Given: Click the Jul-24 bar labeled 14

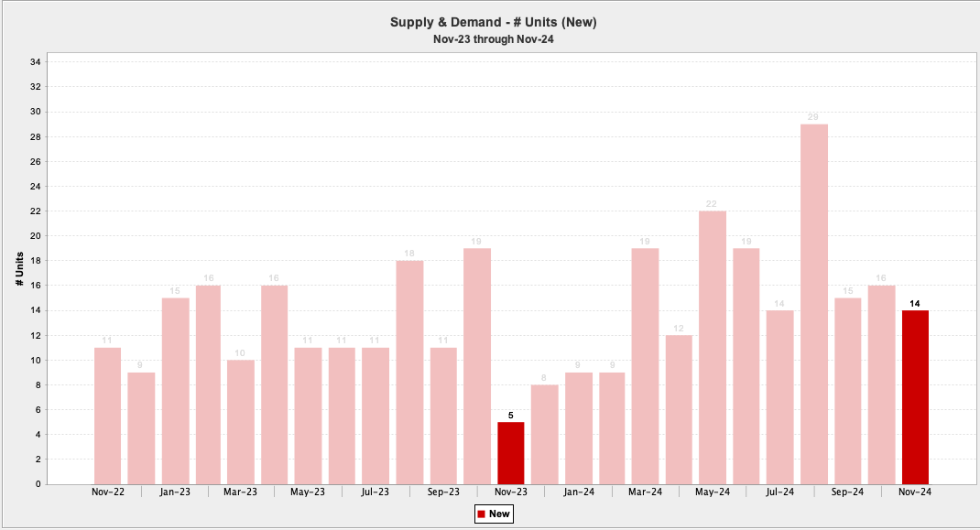Looking at the screenshot, I should [780, 397].
